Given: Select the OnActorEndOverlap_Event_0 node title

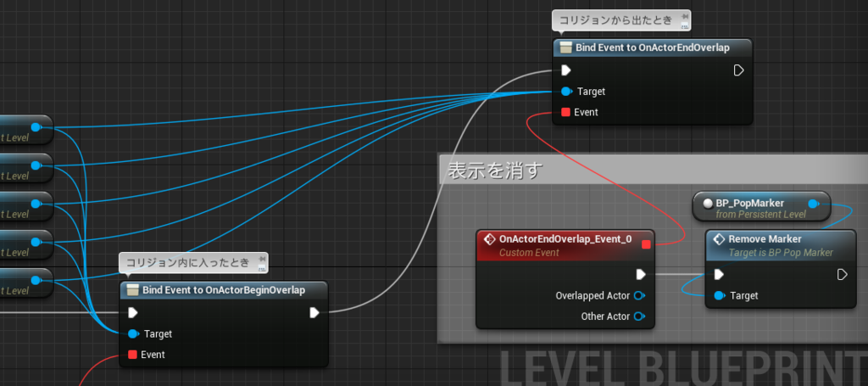Looking at the screenshot, I should point(565,239).
